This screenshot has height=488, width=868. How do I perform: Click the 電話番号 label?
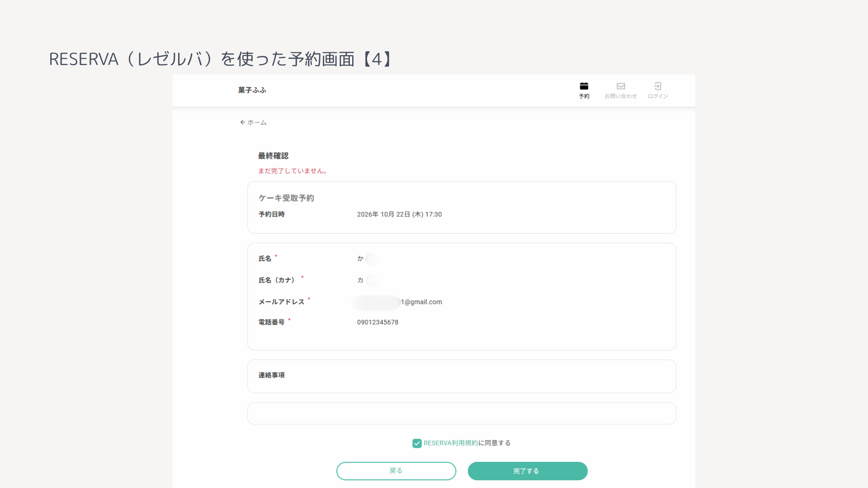[x=271, y=322]
